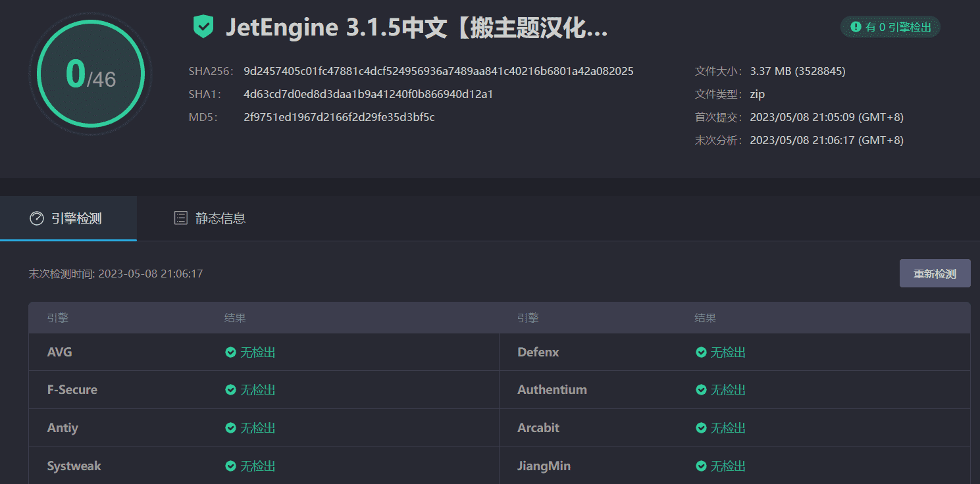Click the green check icon in AVG row
The width and height of the screenshot is (980, 484).
(230, 352)
